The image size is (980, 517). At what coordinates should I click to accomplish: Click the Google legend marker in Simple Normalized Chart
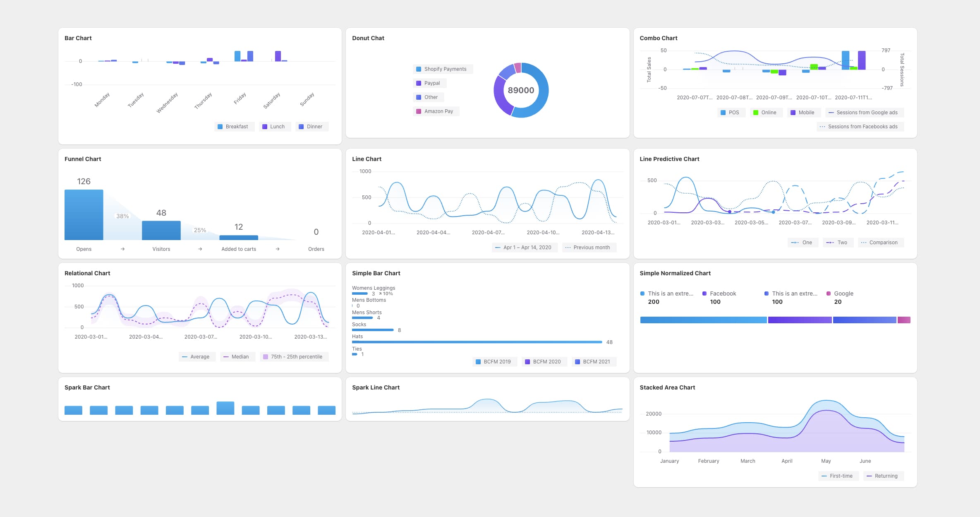click(x=828, y=293)
